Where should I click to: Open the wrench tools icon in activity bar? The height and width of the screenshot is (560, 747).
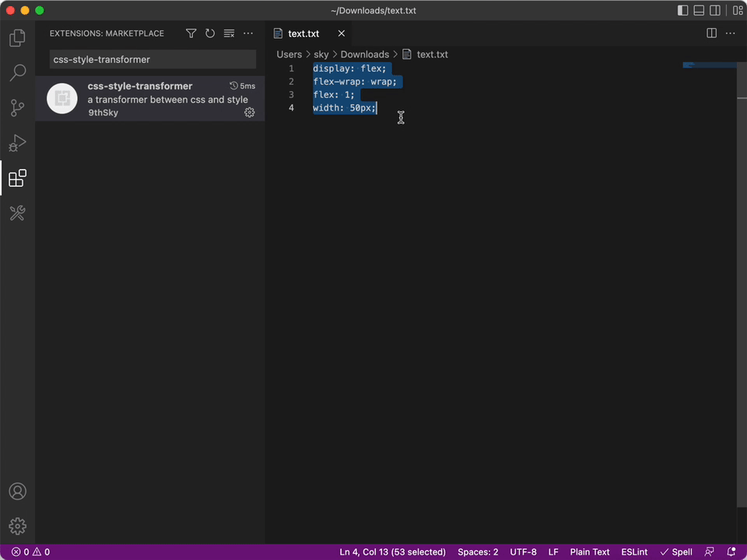pos(17,213)
